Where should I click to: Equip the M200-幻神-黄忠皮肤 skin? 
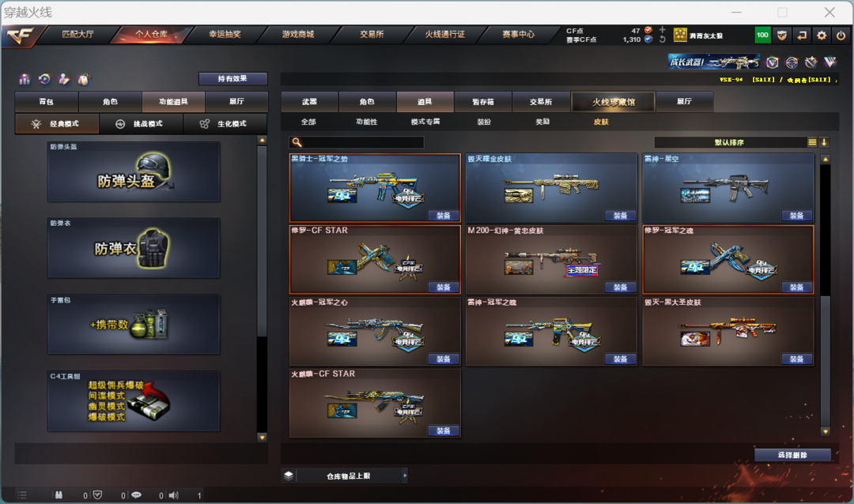pos(621,288)
